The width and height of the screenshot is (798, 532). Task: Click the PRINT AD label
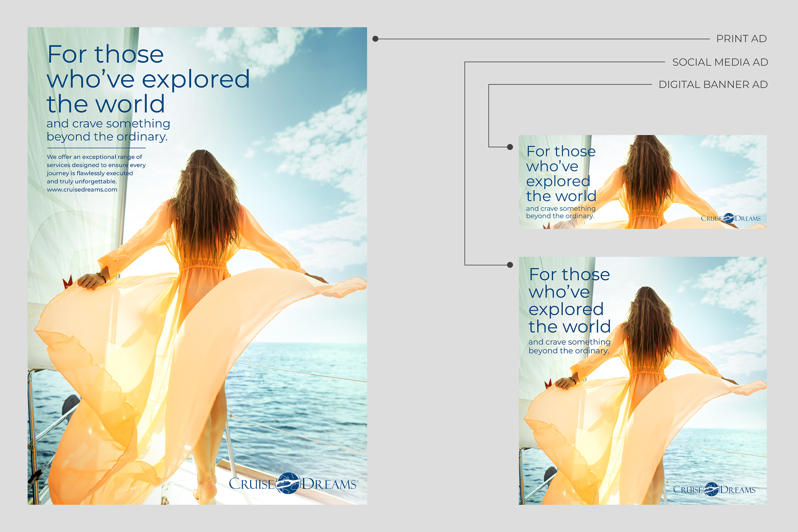(741, 39)
